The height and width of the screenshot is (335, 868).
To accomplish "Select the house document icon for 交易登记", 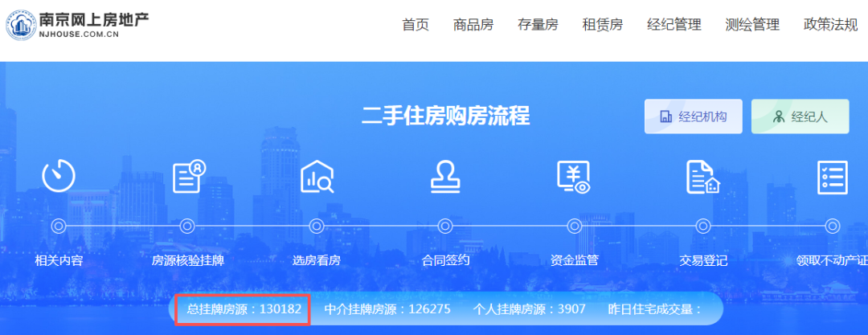I will (x=702, y=176).
